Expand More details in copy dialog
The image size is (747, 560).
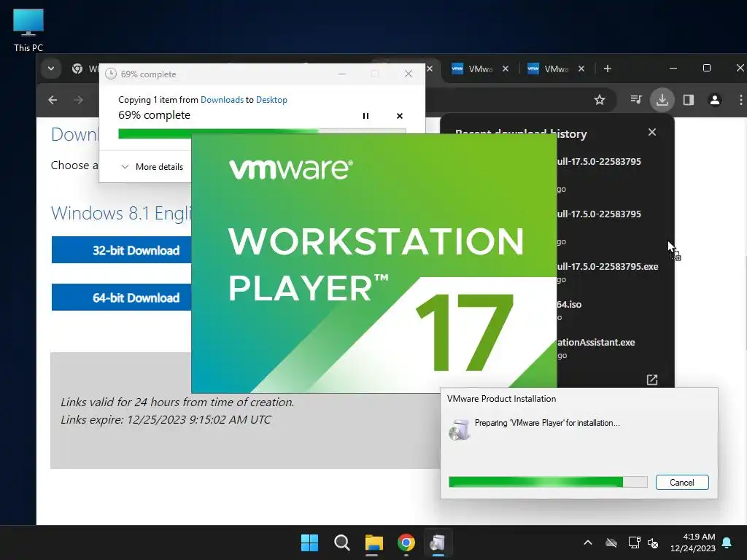point(152,167)
